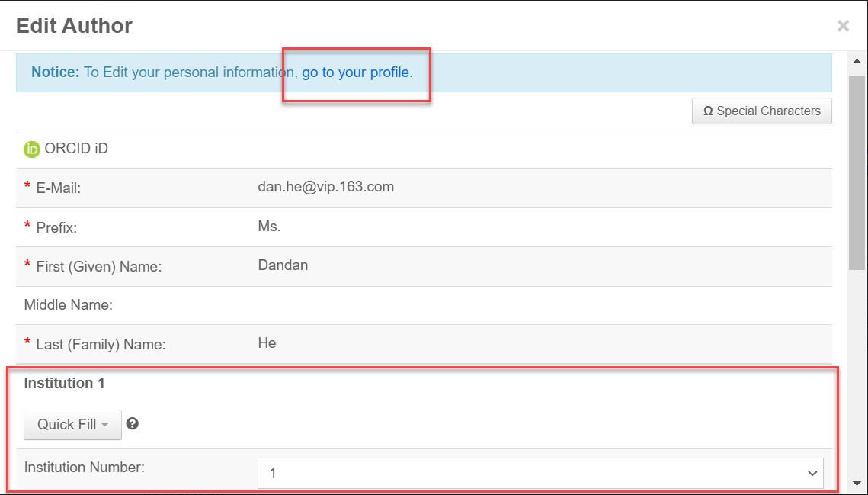The image size is (868, 495).
Task: Close the Edit Author dialog
Action: pyautogui.click(x=843, y=26)
